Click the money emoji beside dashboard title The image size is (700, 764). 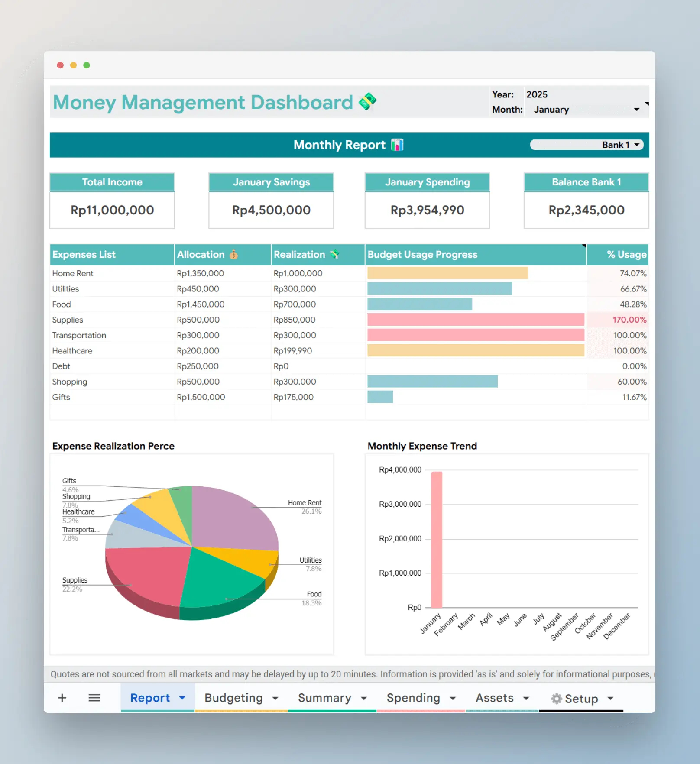[367, 102]
